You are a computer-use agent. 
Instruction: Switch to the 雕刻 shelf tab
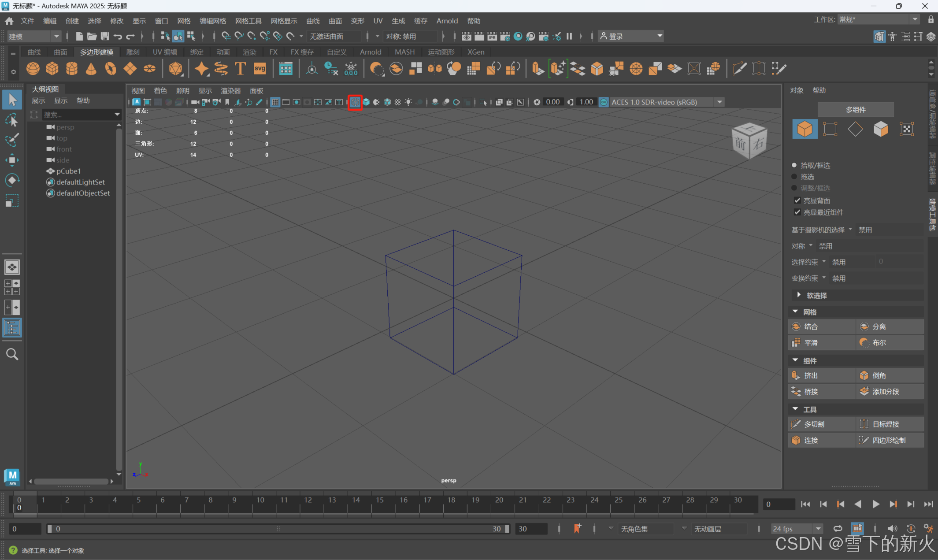tap(133, 52)
